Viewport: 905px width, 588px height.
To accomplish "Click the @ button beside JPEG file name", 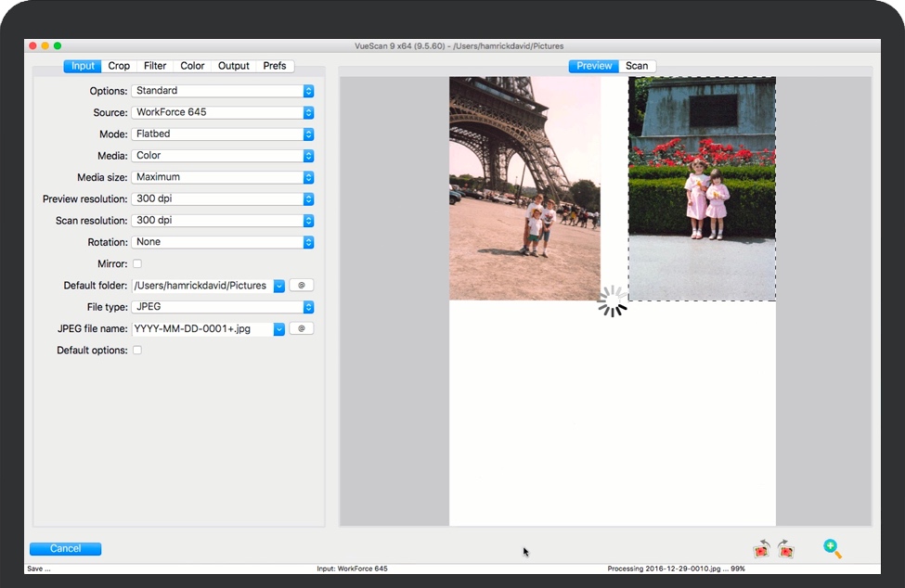I will pyautogui.click(x=302, y=328).
